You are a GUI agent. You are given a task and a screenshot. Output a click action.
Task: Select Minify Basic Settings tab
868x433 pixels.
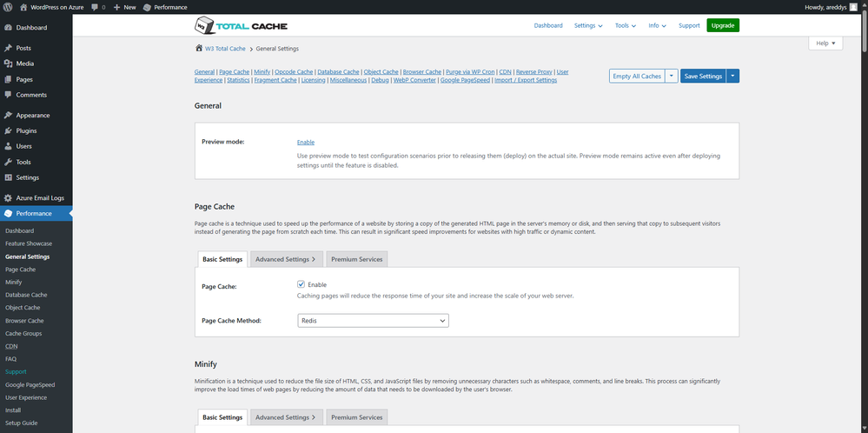point(222,417)
